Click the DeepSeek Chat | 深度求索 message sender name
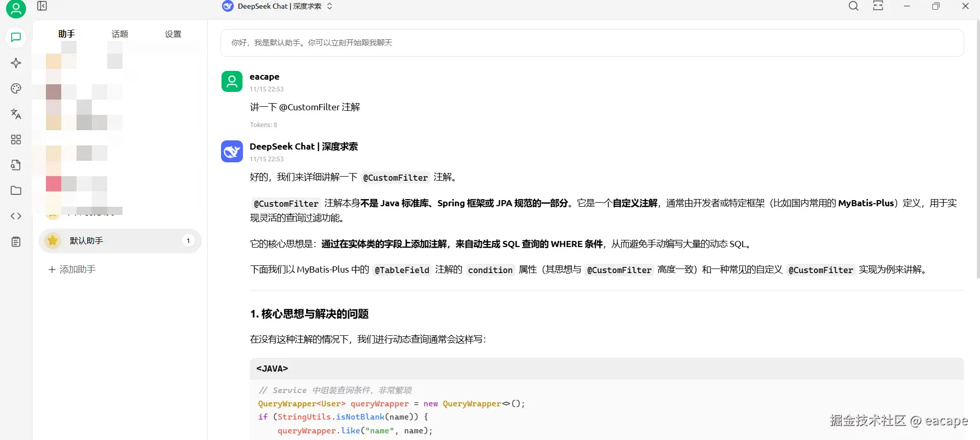The width and height of the screenshot is (980, 440). pos(304,146)
